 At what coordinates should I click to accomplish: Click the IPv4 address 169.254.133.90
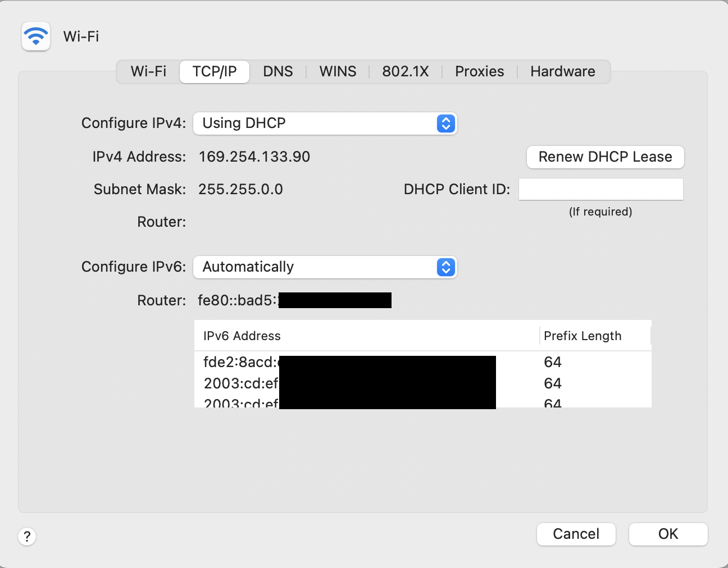[254, 157]
